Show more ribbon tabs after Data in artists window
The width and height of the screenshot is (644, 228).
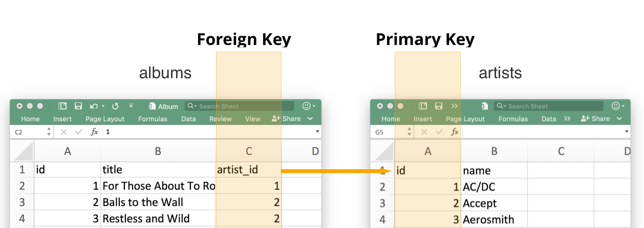(567, 119)
